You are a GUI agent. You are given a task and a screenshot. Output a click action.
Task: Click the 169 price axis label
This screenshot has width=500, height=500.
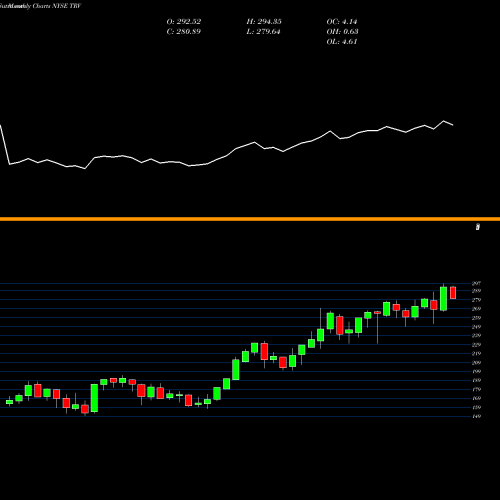[x=476, y=398]
